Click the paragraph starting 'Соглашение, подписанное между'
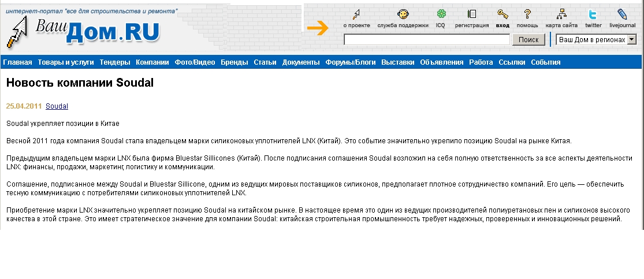This screenshot has height=279, width=644. 315,188
